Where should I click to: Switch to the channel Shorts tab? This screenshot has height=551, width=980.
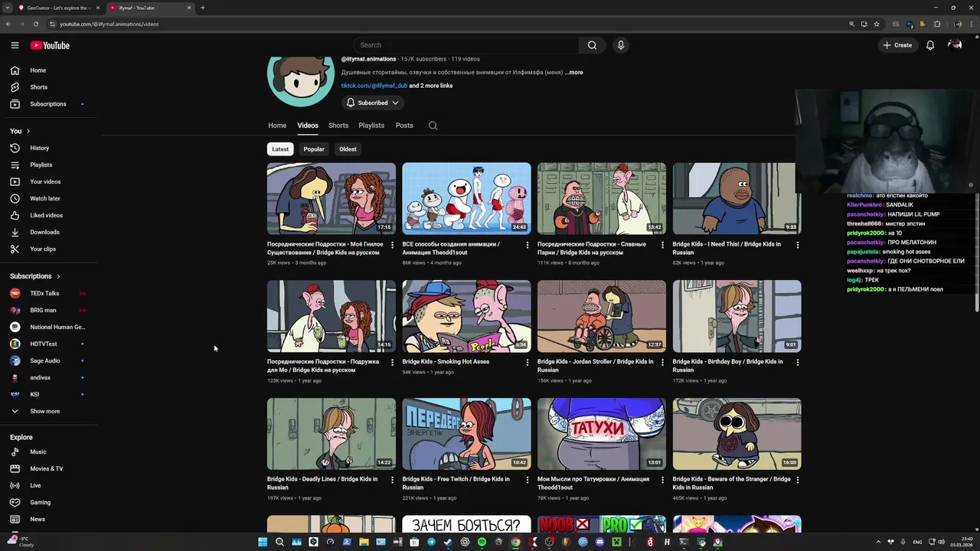coord(338,126)
